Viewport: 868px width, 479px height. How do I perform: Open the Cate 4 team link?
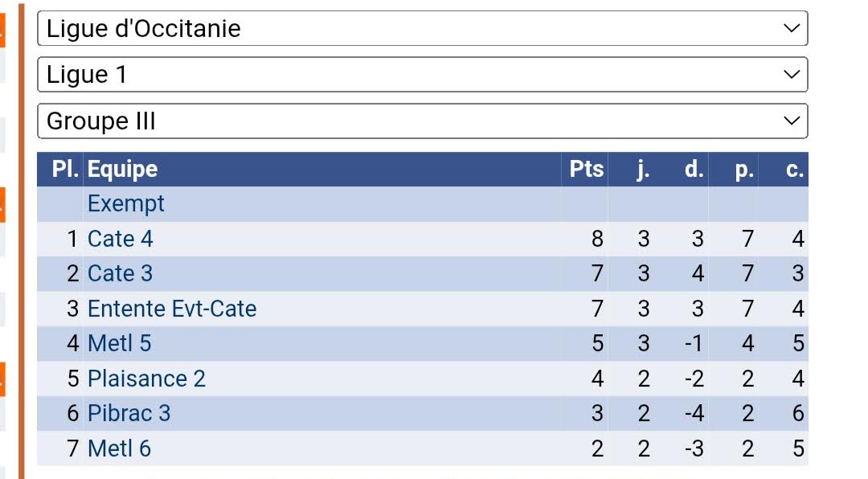point(121,239)
